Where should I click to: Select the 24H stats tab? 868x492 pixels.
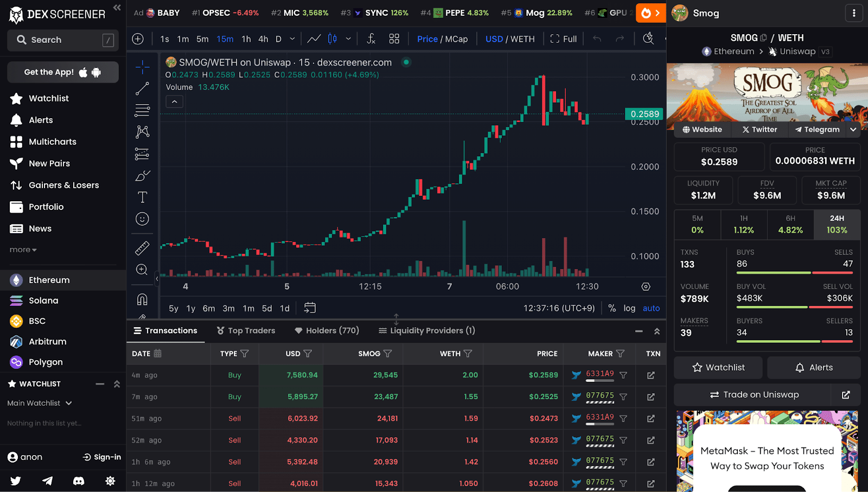(837, 224)
